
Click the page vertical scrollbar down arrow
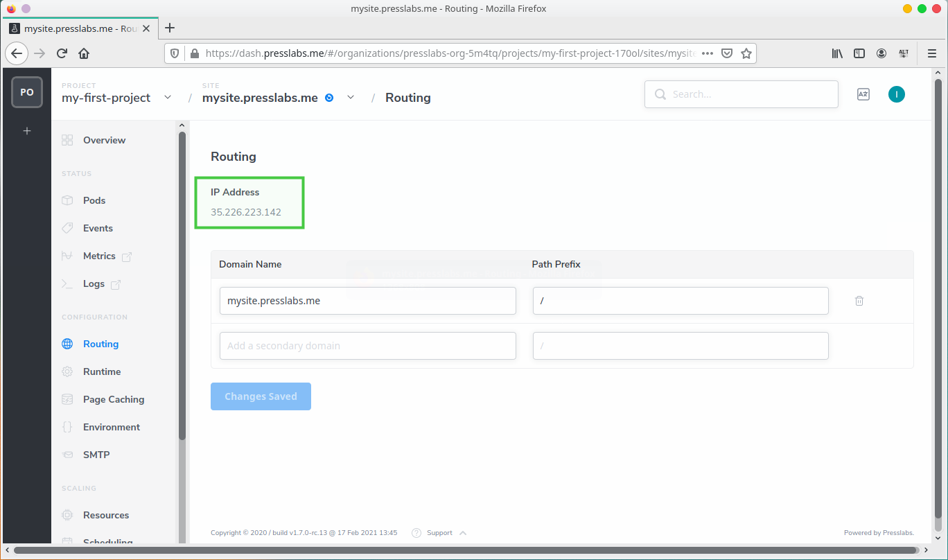(938, 537)
